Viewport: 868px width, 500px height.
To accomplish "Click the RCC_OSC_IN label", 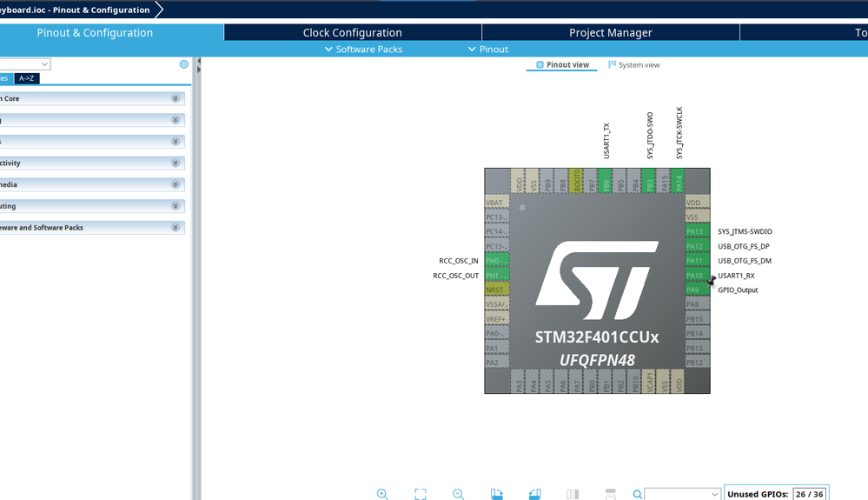I will point(459,261).
